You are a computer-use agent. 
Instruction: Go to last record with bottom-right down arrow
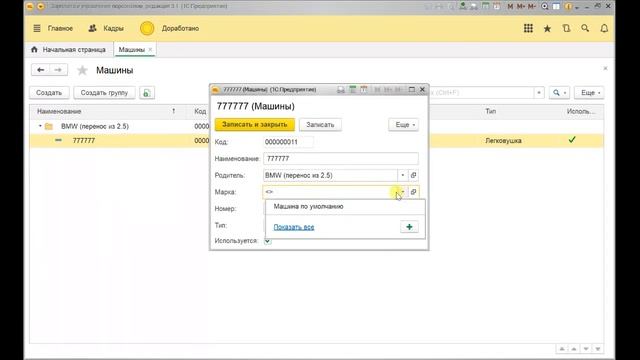(x=598, y=349)
